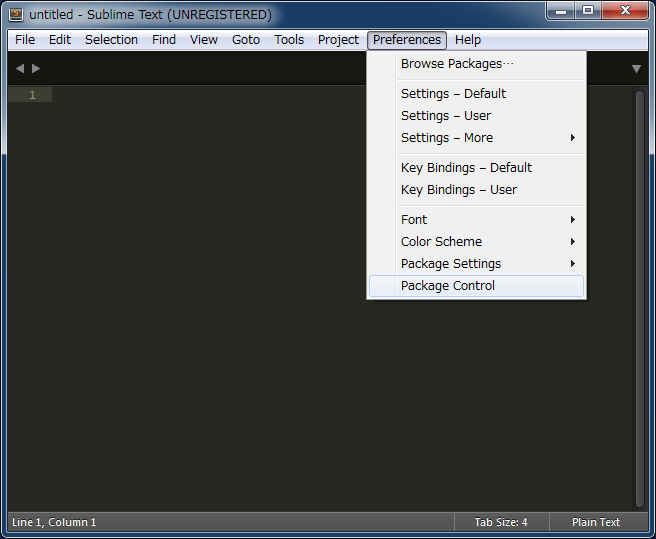Expand the Color Scheme submenu
This screenshot has width=656, height=539.
click(x=476, y=241)
